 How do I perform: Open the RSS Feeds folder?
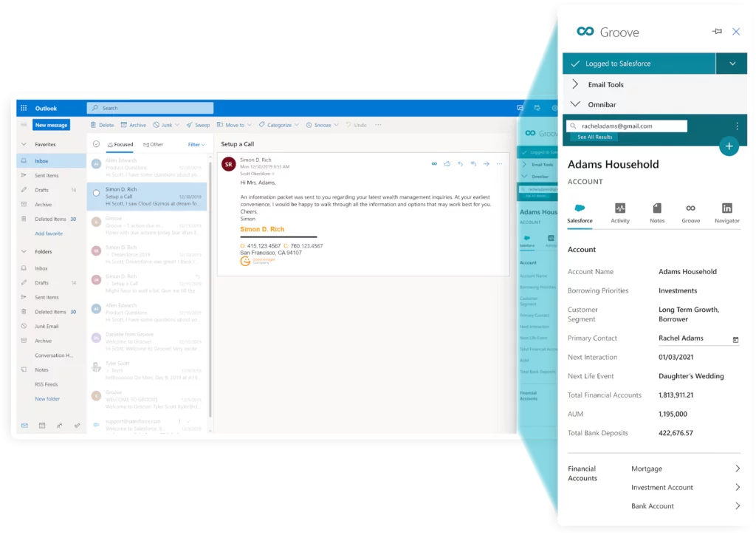click(x=47, y=384)
